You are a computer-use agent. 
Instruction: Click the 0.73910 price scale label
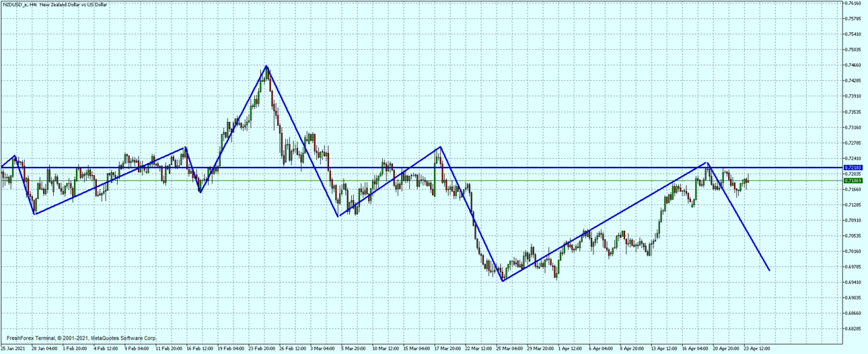click(853, 96)
